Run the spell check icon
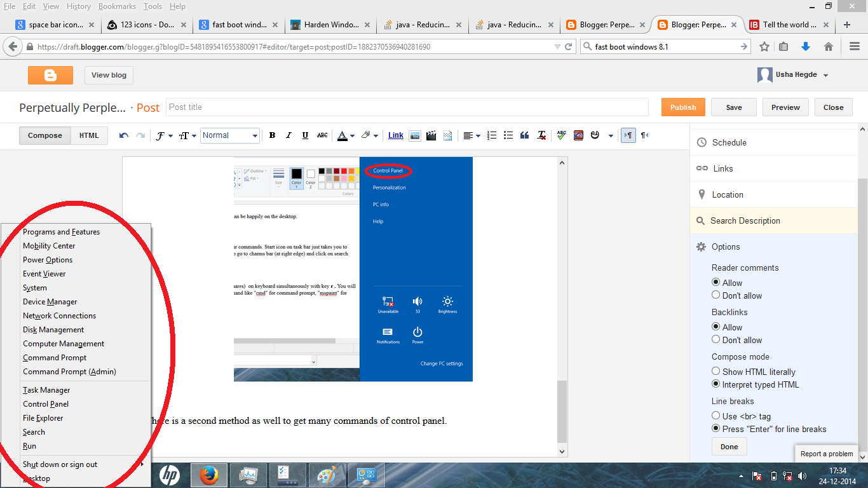The width and height of the screenshot is (868, 488). [x=562, y=135]
